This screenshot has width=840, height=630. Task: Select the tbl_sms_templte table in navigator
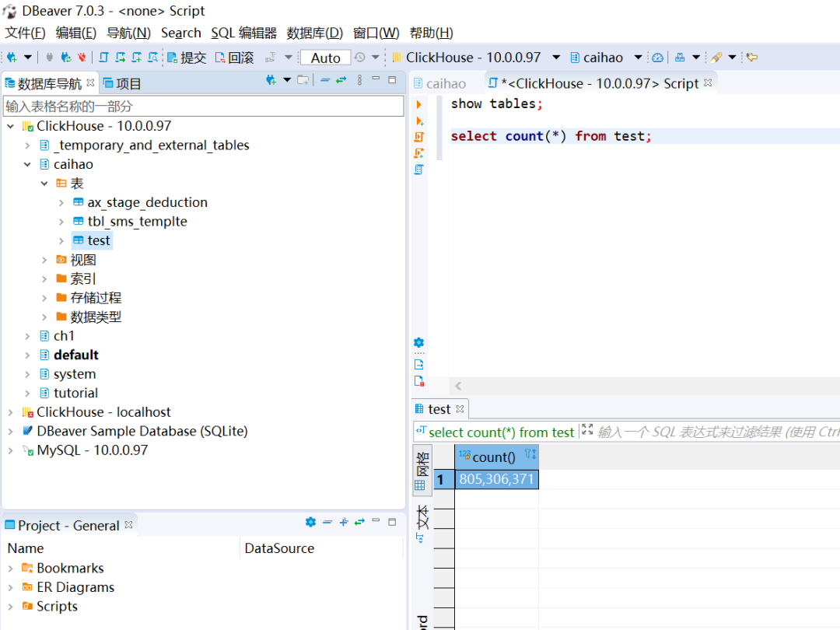tap(137, 222)
